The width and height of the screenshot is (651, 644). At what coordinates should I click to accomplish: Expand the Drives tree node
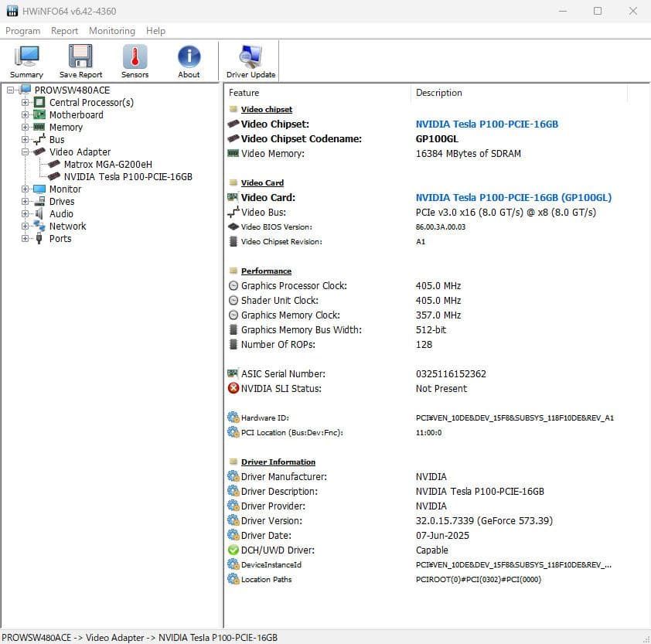tap(26, 201)
